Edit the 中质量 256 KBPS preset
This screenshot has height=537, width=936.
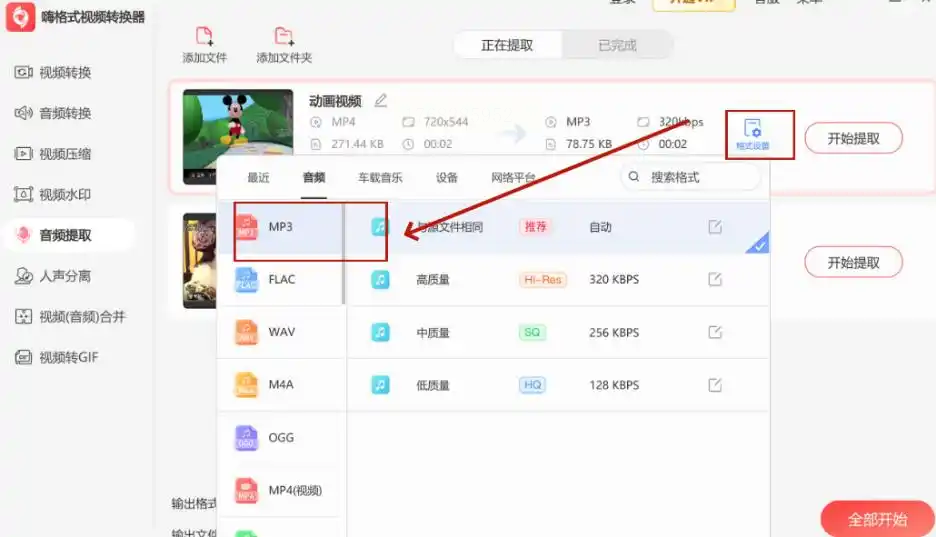coord(715,332)
